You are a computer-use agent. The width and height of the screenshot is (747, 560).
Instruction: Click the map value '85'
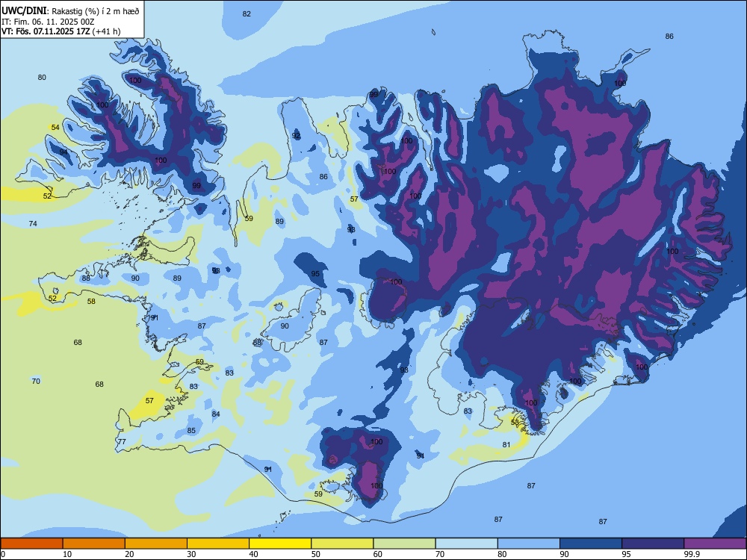(x=191, y=431)
